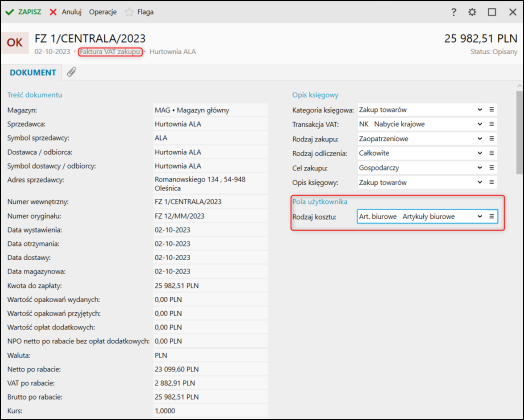Click the Anuluj cancel button
Viewport: 524px width, 420px height.
point(66,12)
